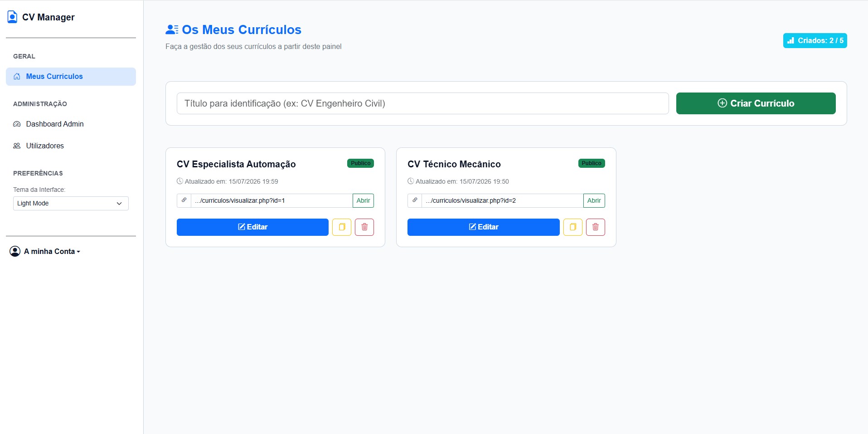The width and height of the screenshot is (868, 434).
Task: Delete CV Especialista Automação via trash icon
Action: click(364, 227)
